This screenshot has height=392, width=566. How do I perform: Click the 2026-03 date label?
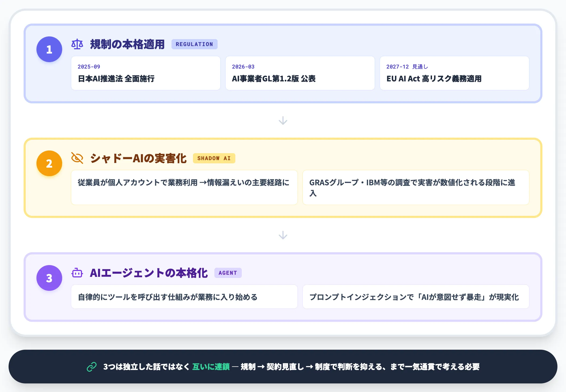point(243,67)
